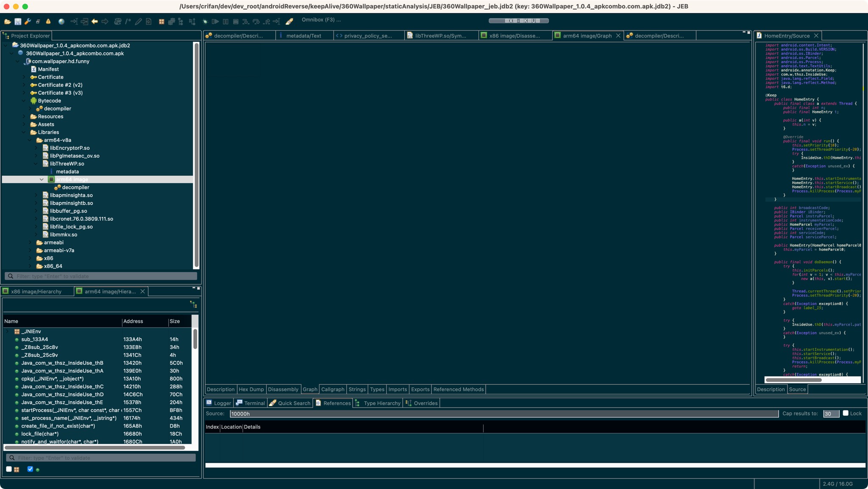Image resolution: width=868 pixels, height=489 pixels.
Task: Click the decompile page-arrow toolbar icon
Action: tap(149, 21)
